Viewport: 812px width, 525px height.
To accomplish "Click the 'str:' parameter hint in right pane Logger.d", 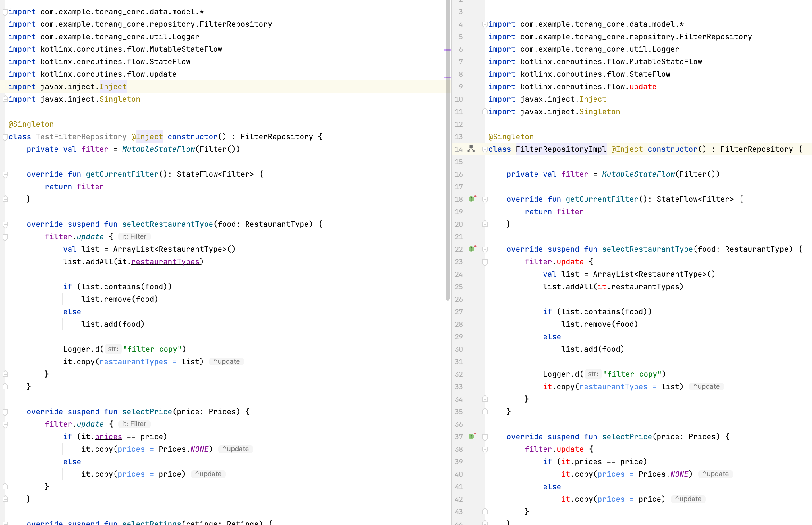I will (x=593, y=374).
